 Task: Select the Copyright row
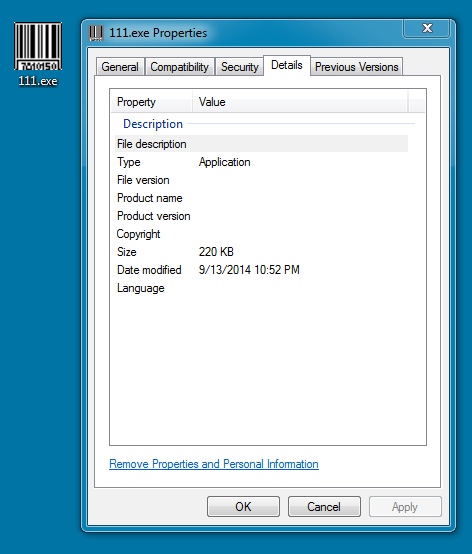(261, 234)
